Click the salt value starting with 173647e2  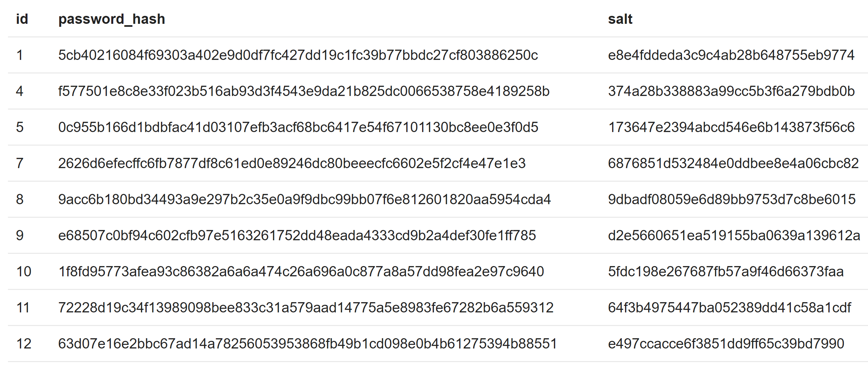coord(731,127)
